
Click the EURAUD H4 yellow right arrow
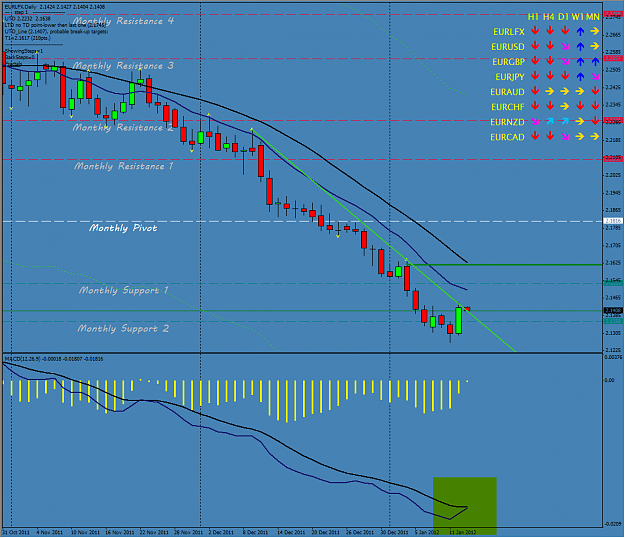(x=550, y=91)
